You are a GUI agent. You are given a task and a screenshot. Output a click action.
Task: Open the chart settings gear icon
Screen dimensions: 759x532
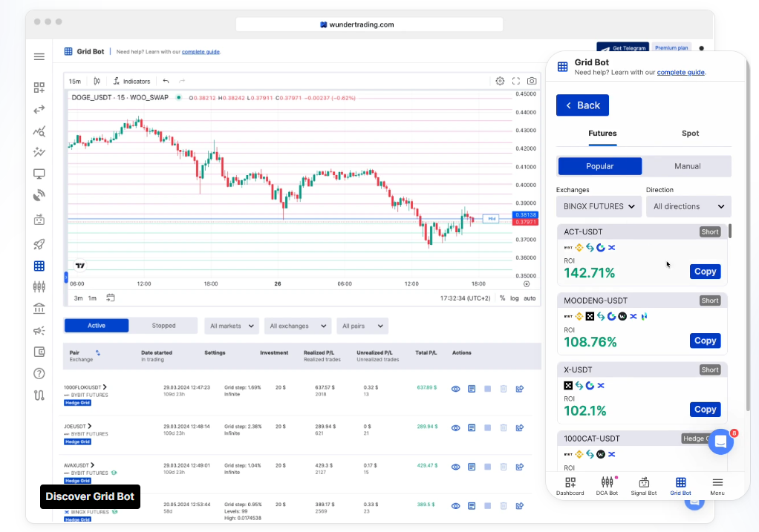pos(500,81)
